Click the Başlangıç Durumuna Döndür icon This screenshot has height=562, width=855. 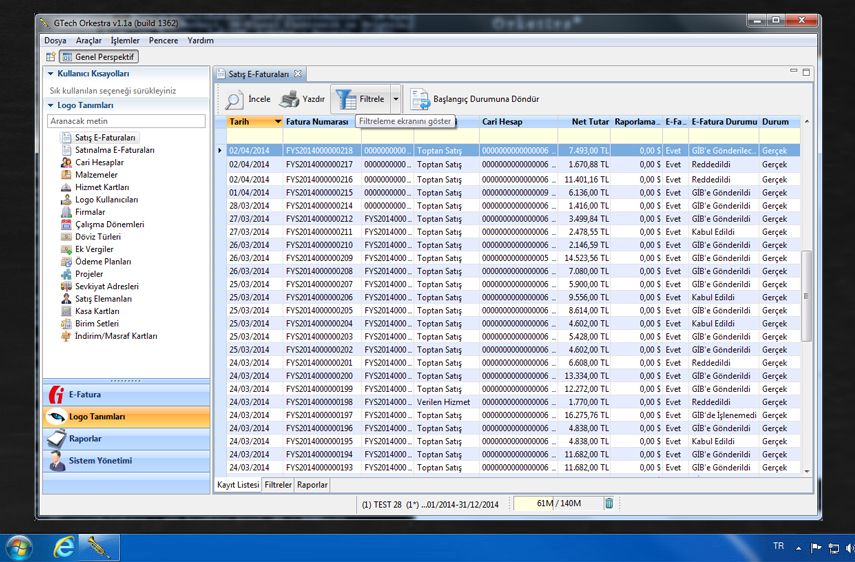420,99
